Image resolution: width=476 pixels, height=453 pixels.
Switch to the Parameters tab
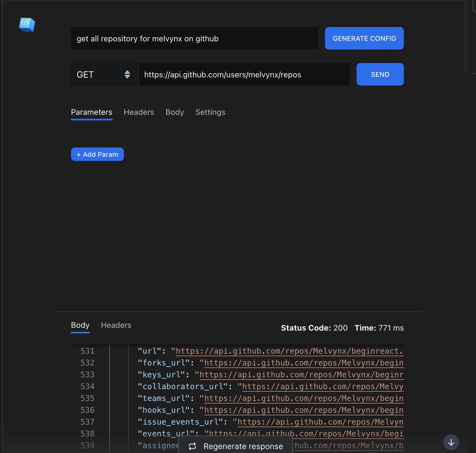click(92, 112)
